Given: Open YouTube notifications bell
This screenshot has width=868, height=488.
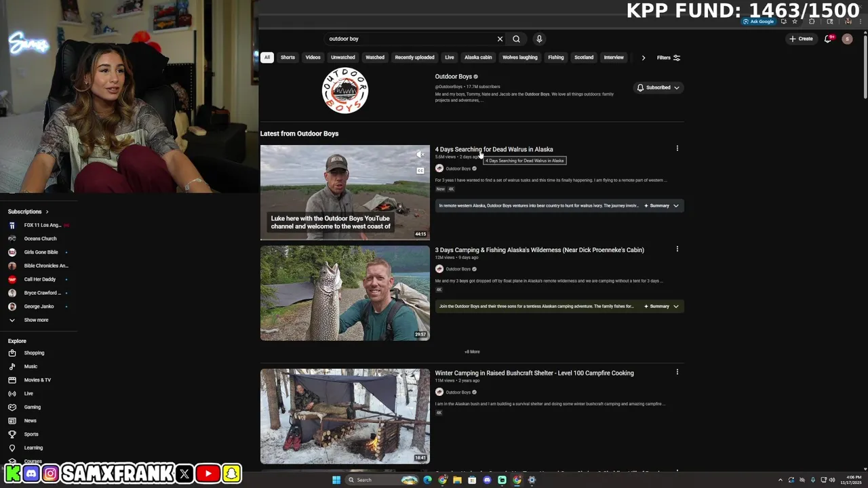Looking at the screenshot, I should coord(828,39).
